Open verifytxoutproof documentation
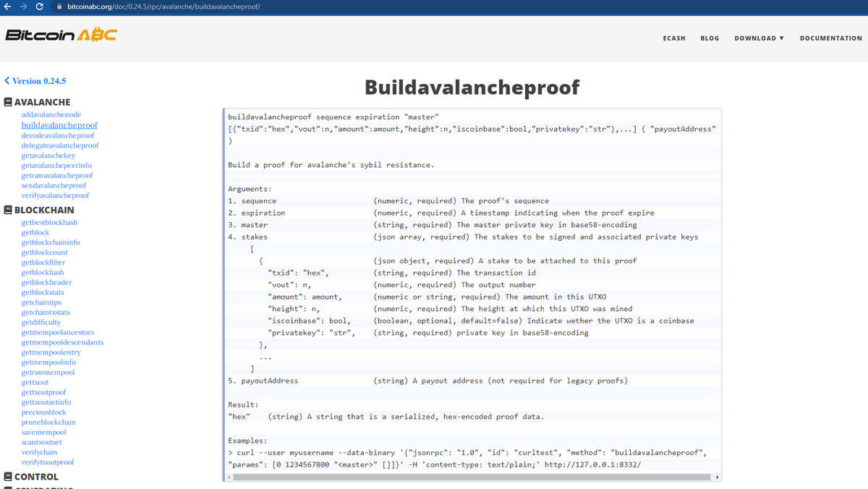Image resolution: width=868 pixels, height=489 pixels. (48, 462)
